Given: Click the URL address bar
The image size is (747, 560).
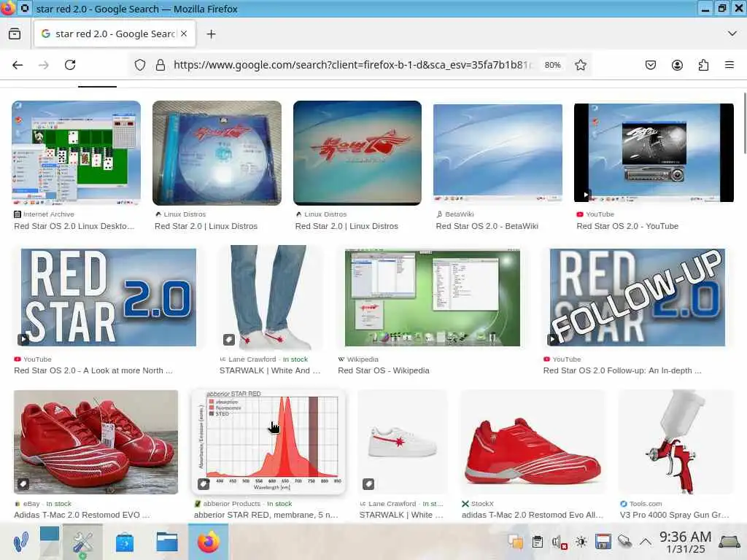Looking at the screenshot, I should 352,65.
